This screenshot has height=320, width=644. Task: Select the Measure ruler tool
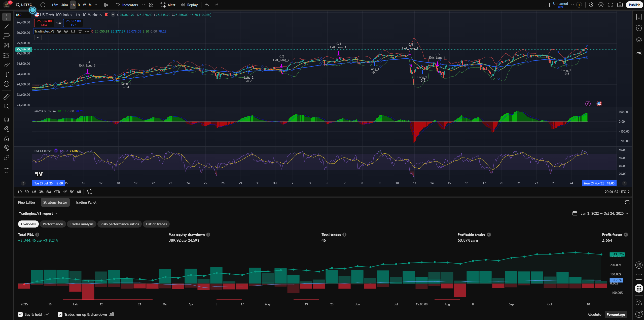click(6, 97)
